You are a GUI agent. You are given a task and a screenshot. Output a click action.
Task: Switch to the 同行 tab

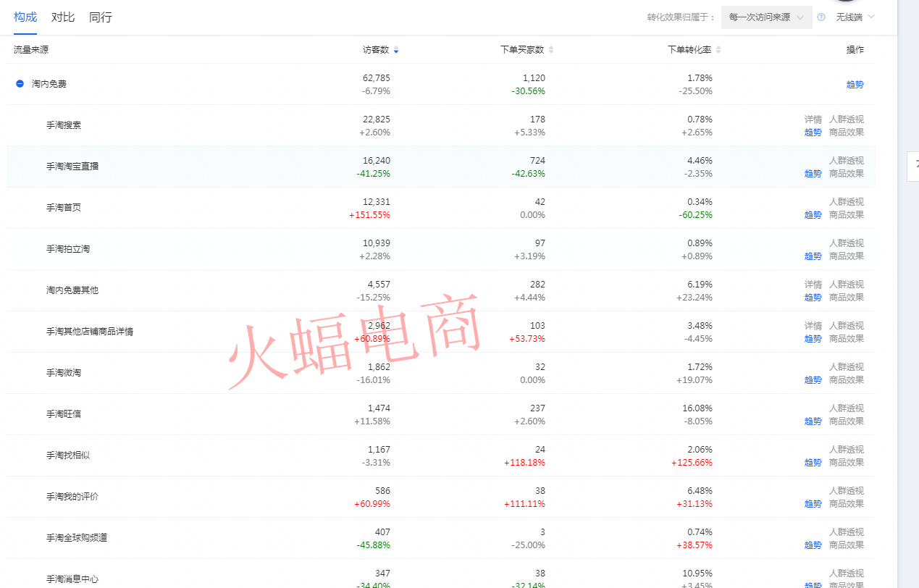coord(101,17)
